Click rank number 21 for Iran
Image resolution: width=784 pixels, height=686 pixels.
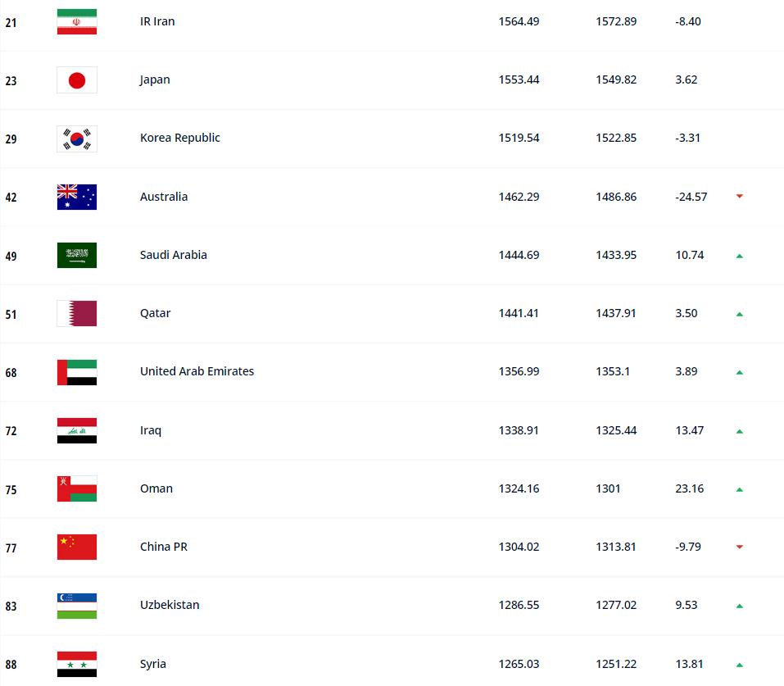click(x=11, y=22)
